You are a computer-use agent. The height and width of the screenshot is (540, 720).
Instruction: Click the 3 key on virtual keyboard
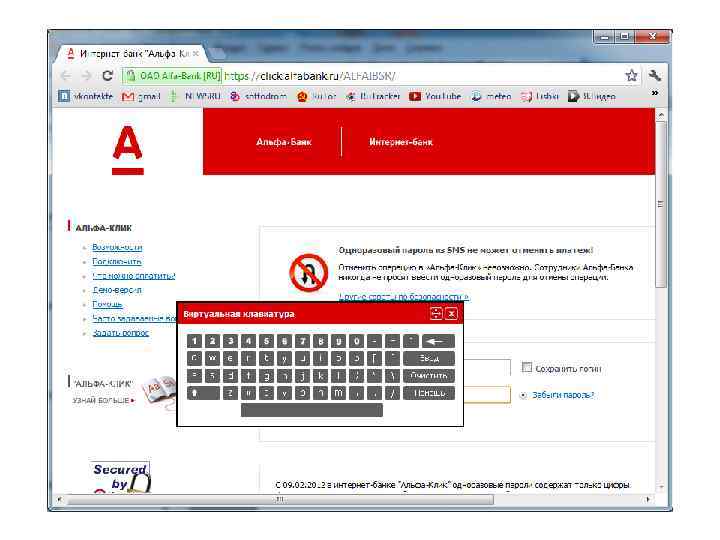point(230,341)
